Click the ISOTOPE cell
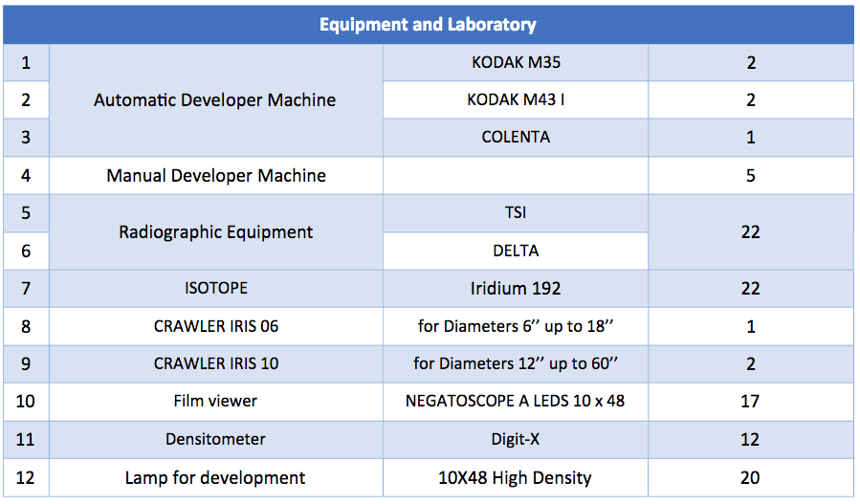This screenshot has width=860, height=504. [215, 288]
